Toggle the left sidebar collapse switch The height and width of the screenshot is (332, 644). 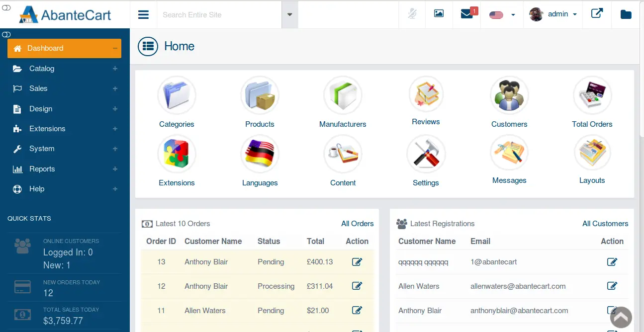(x=6, y=35)
